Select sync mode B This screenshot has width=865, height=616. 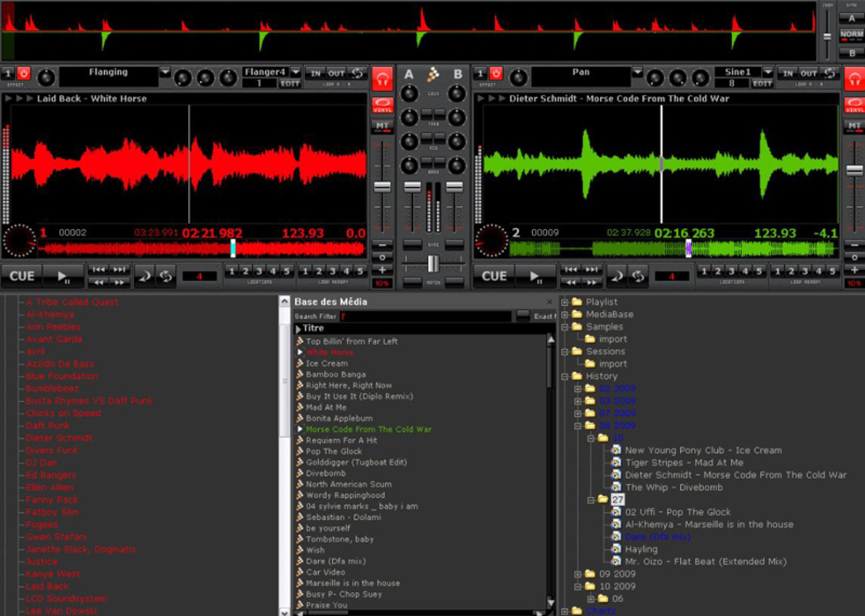pyautogui.click(x=852, y=53)
